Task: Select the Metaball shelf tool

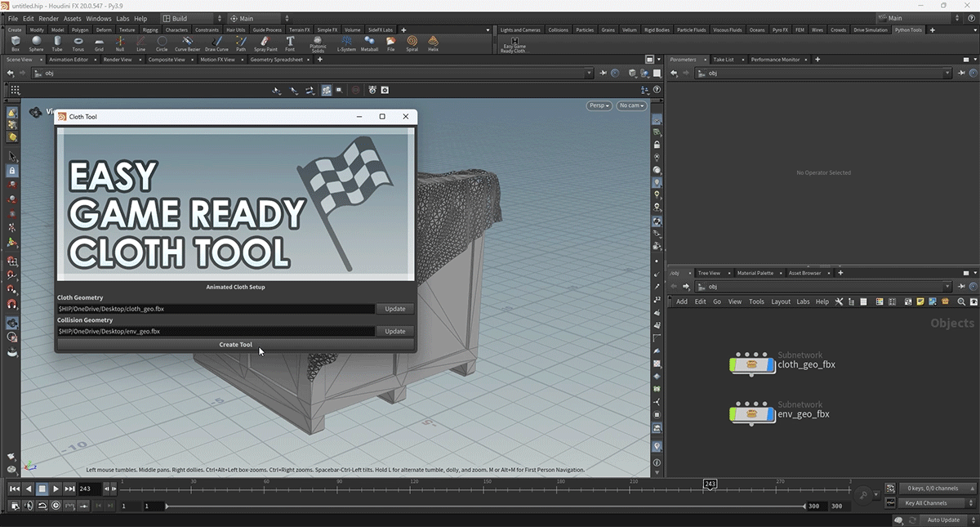Action: [x=369, y=43]
